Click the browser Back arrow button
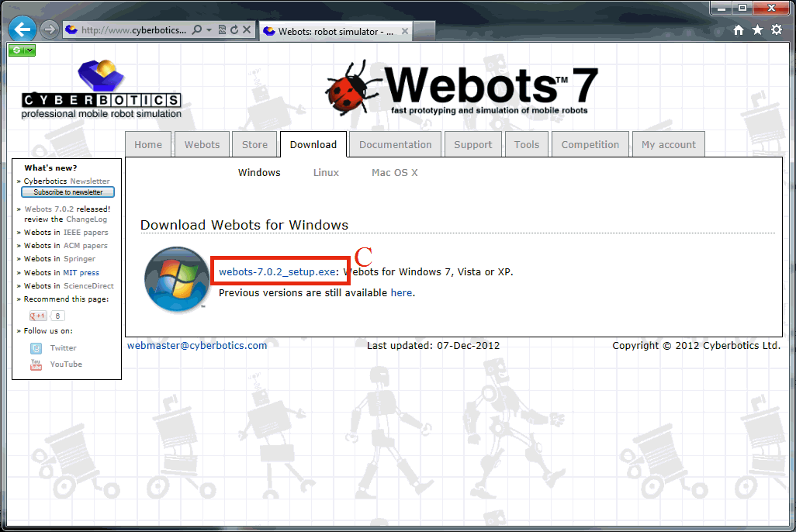This screenshot has width=796, height=532. (x=22, y=30)
